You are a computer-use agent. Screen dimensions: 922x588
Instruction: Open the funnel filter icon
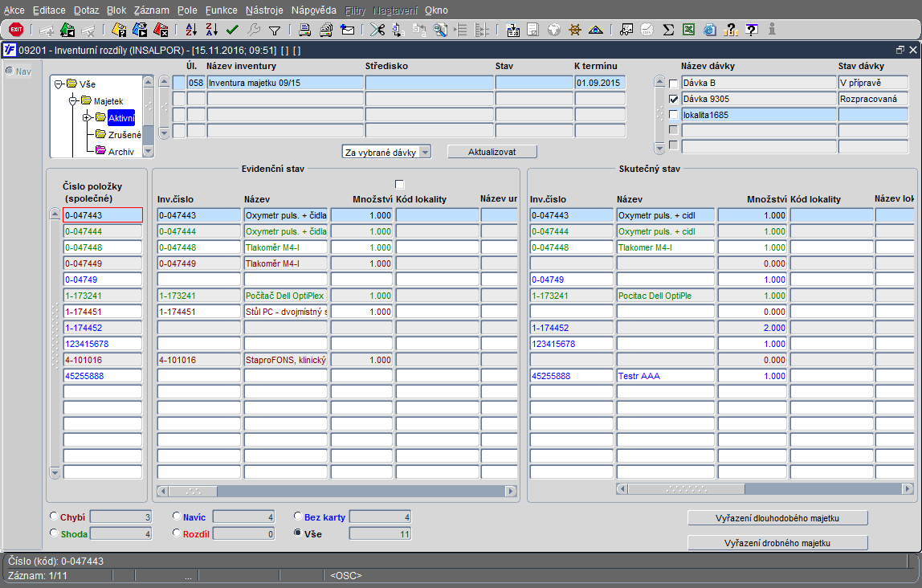275,30
